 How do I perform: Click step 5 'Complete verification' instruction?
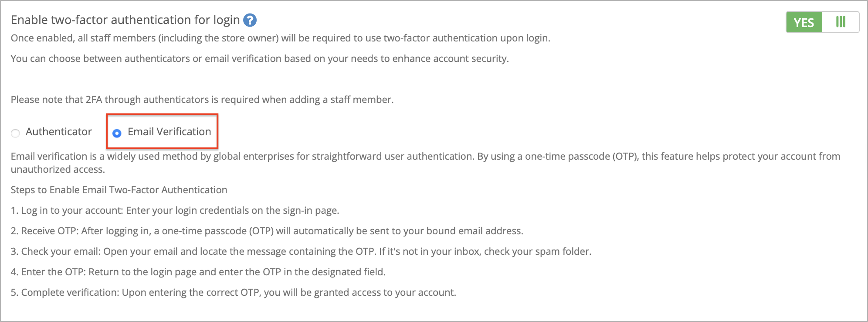[x=234, y=293]
